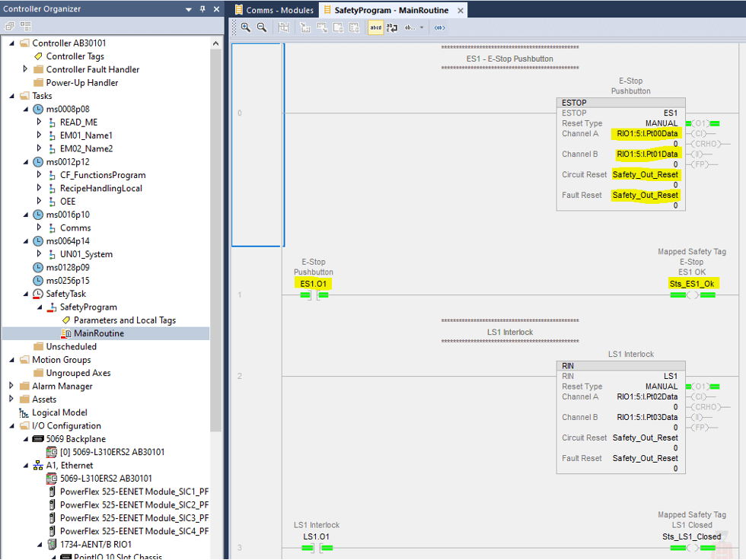746x560 pixels.
Task: Close the SafetyProgram - MainRoutine tab
Action: coord(461,11)
